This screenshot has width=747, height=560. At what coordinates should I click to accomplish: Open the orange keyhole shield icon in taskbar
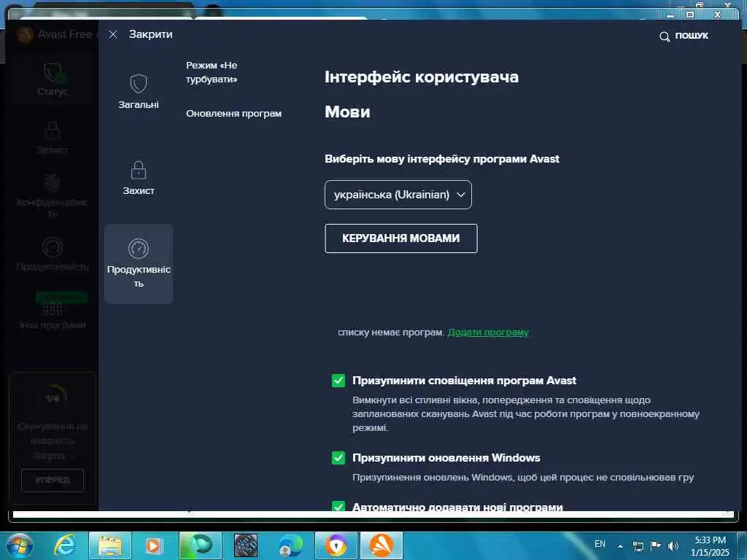336,545
